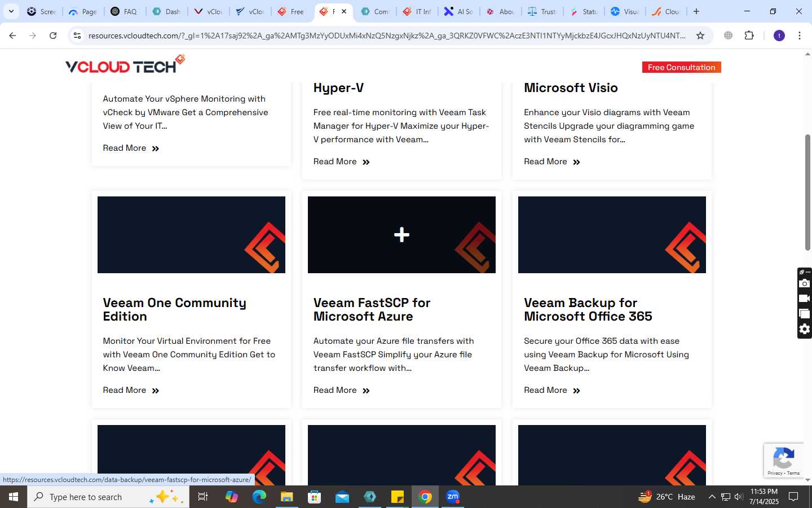Open the tab search dropdown arrow
The height and width of the screenshot is (508, 812).
pyautogui.click(x=11, y=11)
